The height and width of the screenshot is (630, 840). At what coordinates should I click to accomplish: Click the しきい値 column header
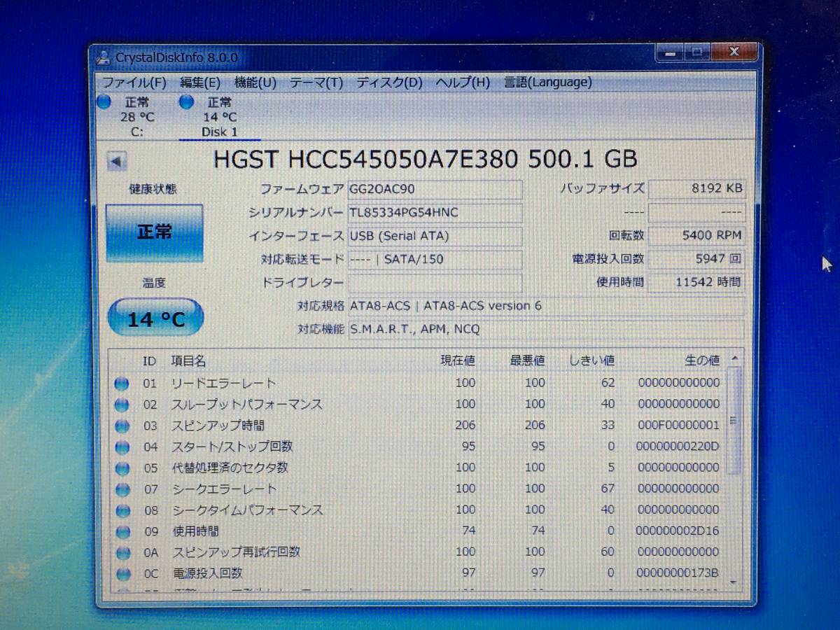click(x=591, y=361)
